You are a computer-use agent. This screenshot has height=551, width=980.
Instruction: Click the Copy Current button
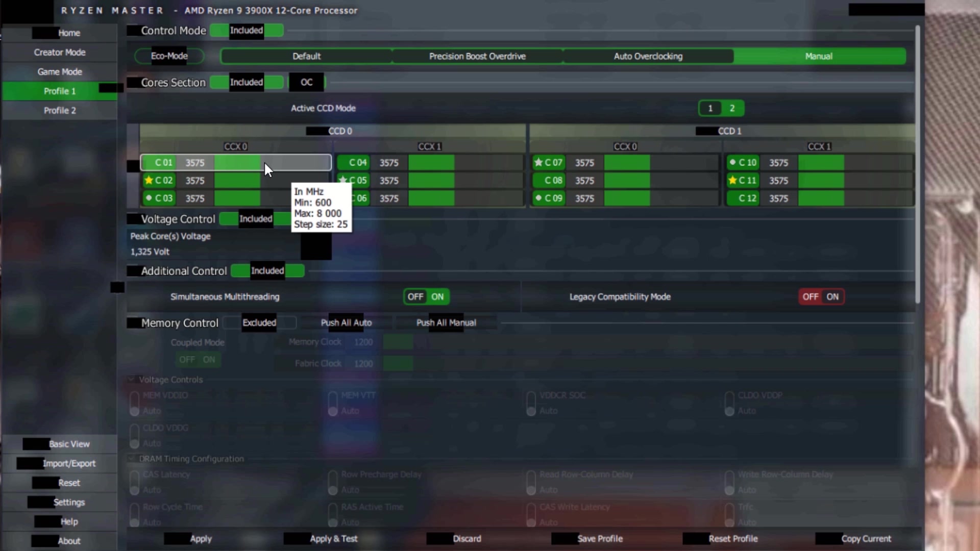854,539
